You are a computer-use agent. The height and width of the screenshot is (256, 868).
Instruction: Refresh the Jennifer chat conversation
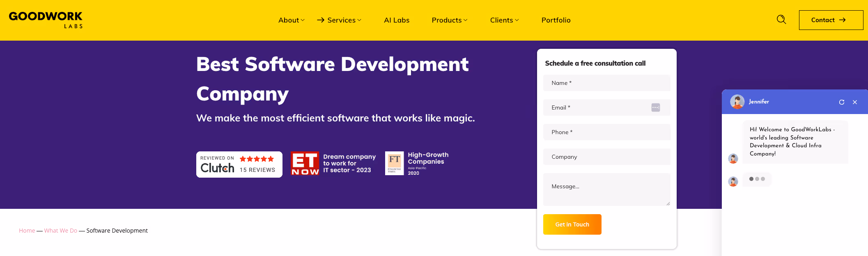(x=842, y=102)
